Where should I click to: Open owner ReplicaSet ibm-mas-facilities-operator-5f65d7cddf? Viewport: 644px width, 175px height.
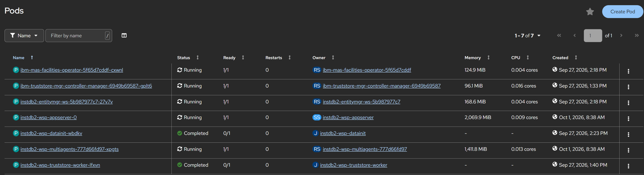(x=367, y=70)
